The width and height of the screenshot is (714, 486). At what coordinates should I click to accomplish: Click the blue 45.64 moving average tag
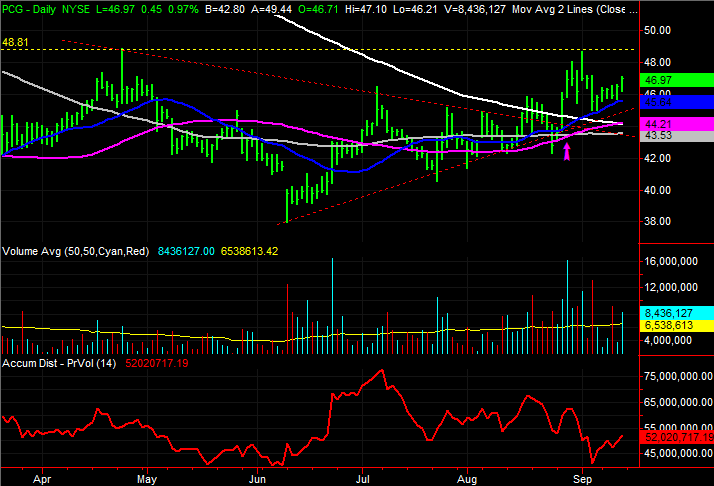[677, 102]
